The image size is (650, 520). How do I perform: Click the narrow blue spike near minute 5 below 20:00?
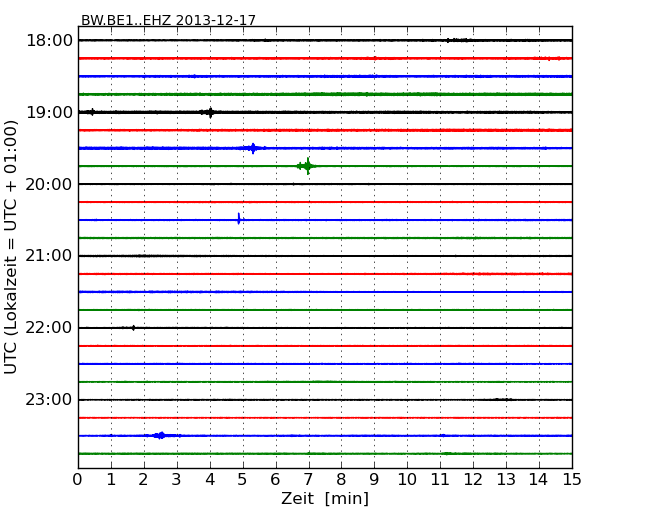coord(239,219)
